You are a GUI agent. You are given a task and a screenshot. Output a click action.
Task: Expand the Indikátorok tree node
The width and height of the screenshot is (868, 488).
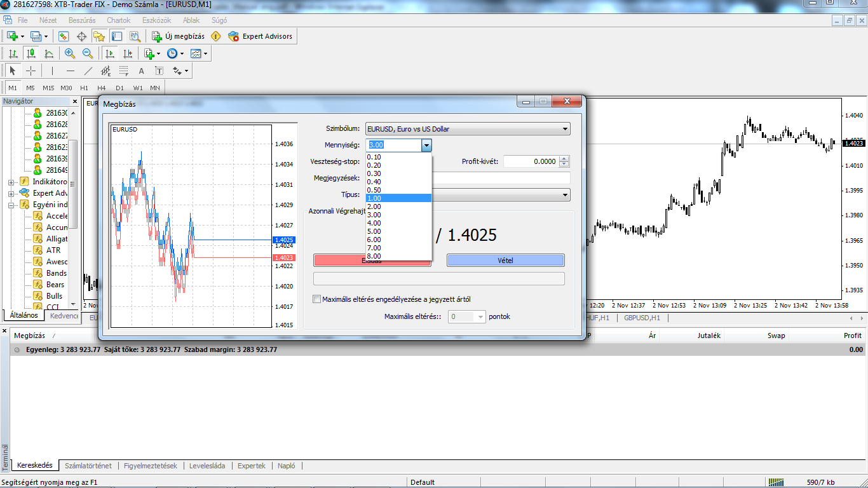[x=11, y=182]
